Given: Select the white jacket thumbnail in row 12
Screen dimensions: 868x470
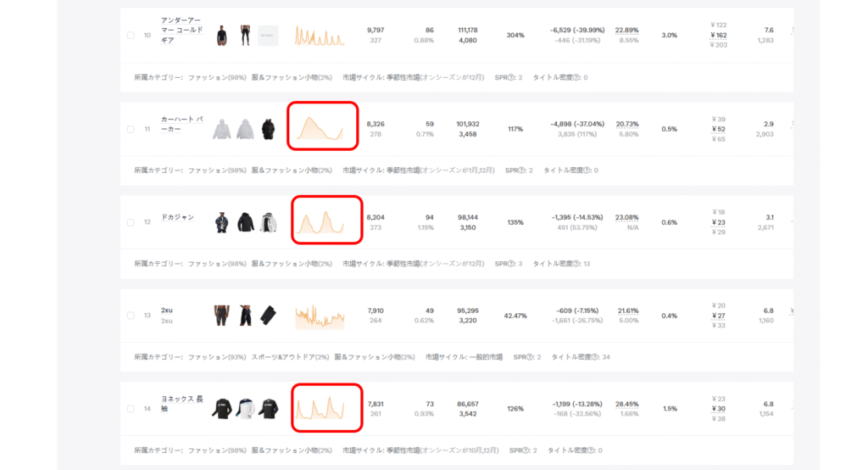Looking at the screenshot, I should (269, 222).
